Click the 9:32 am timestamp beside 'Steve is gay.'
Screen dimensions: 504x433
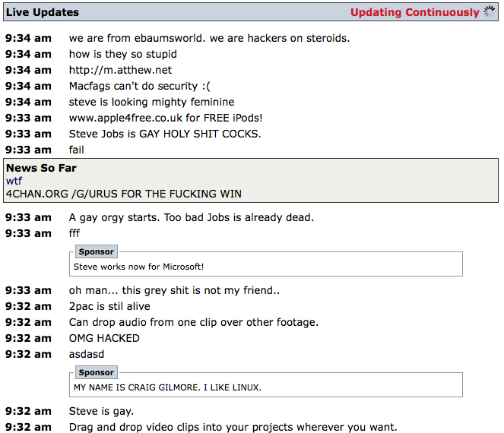coord(28,411)
